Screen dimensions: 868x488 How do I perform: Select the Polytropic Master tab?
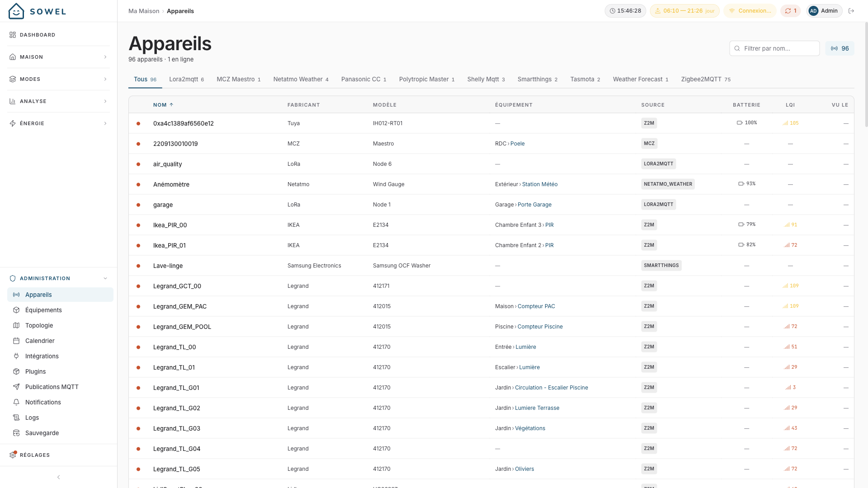point(427,79)
